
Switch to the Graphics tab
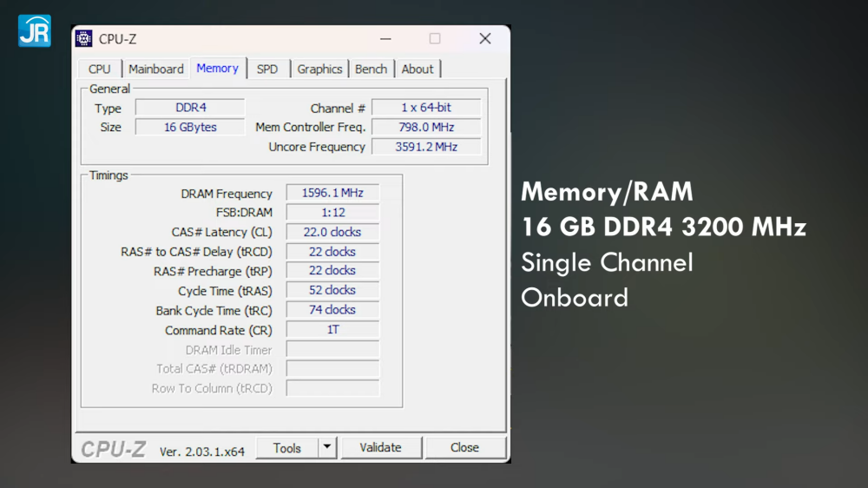coord(319,69)
